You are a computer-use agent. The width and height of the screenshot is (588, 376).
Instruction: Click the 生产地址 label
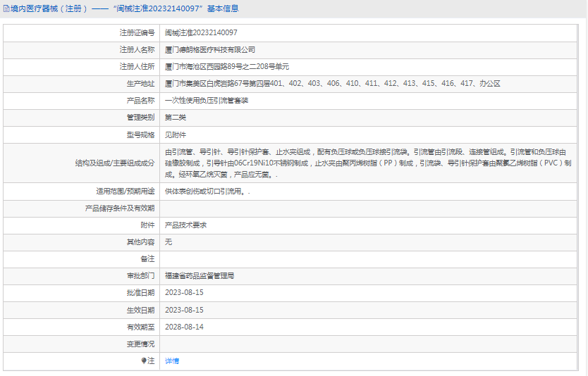[140, 84]
